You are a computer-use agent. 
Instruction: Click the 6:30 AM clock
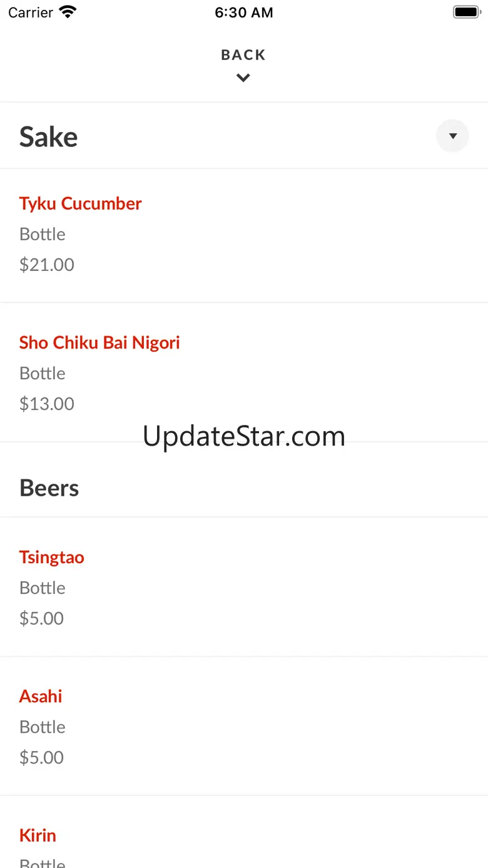244,13
